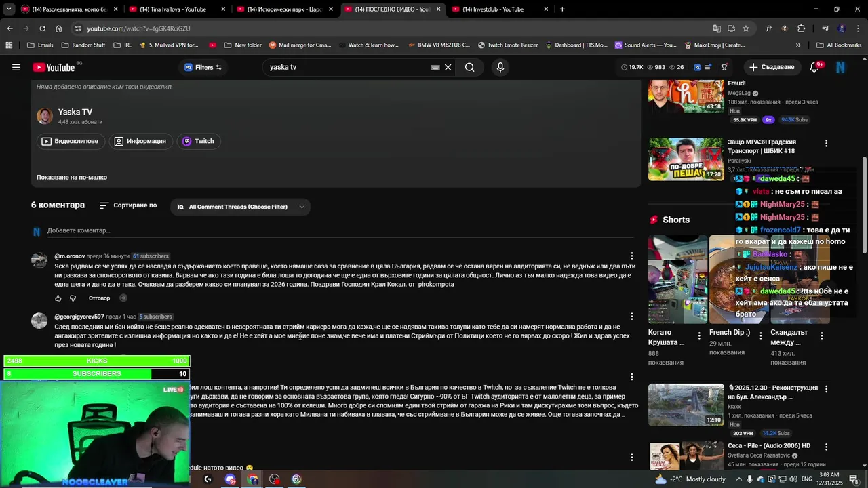Open Chrome media control icon
Viewport: 868px width, 488px height.
[825, 28]
